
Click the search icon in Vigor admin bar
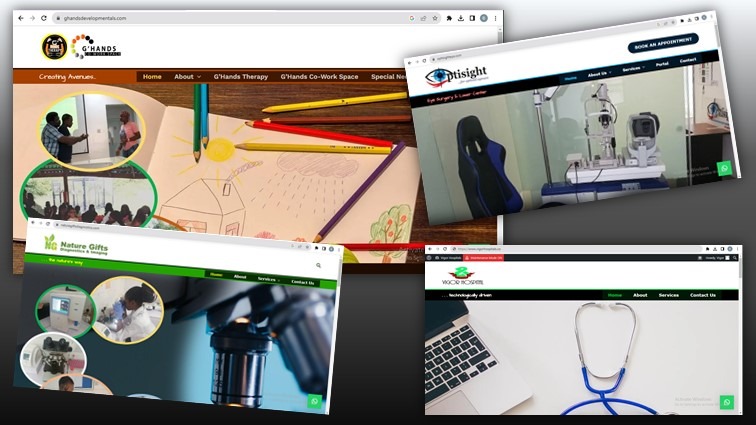734,258
